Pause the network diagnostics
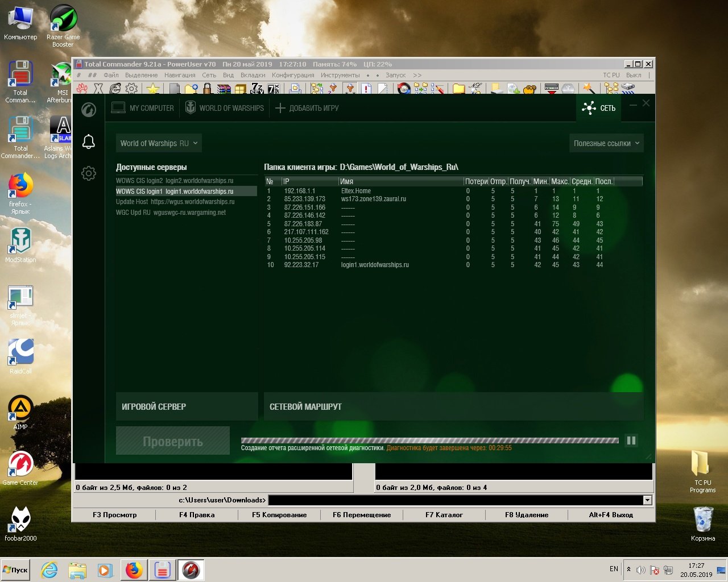This screenshot has height=582, width=728. pos(631,440)
